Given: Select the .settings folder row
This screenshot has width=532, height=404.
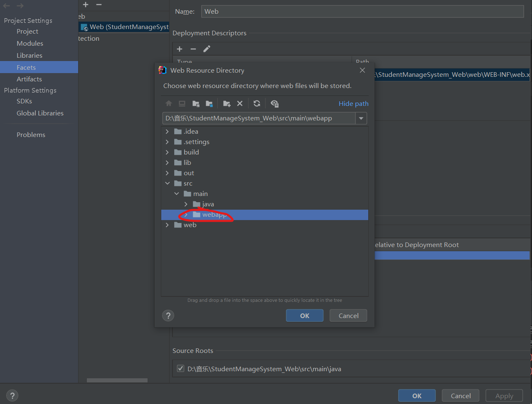Looking at the screenshot, I should [x=264, y=142].
